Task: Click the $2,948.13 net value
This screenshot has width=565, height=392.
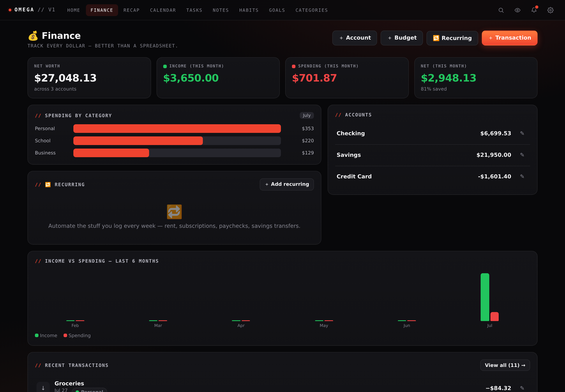Action: pos(448,78)
